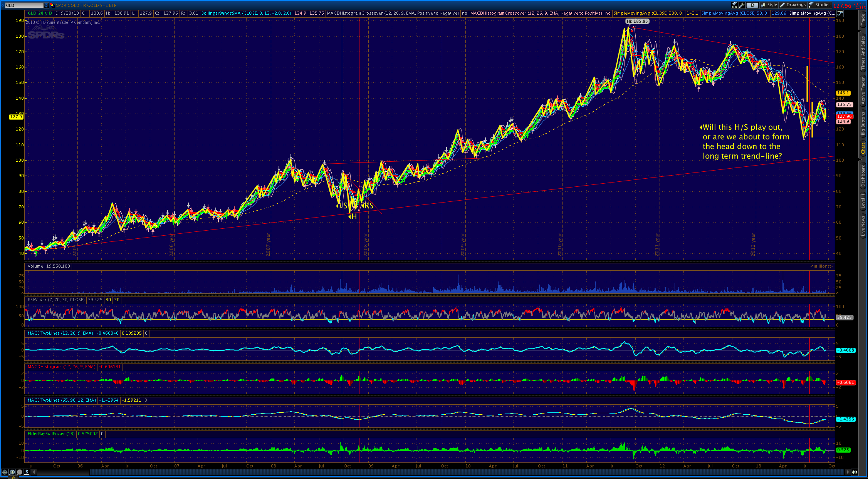This screenshot has height=479, width=868.
Task: Click the horizontal time scrollbar thumb
Action: (467, 472)
